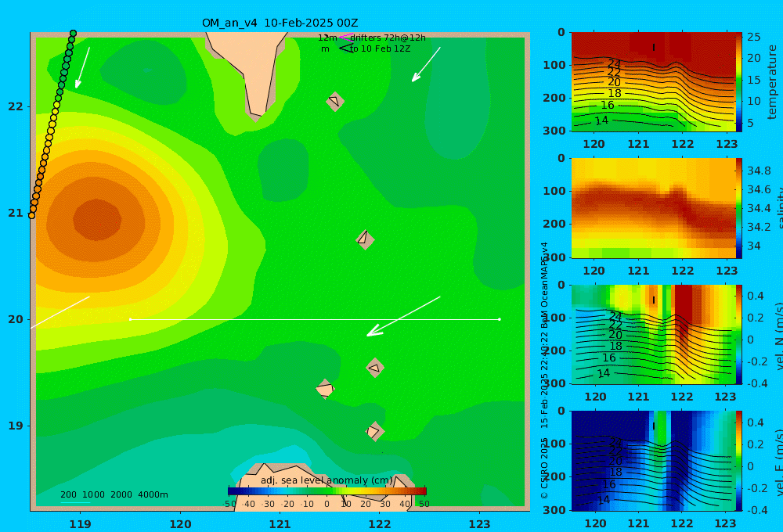Click longitude label "121" under the main map
Viewport: 783px width, 532px height.
pyautogui.click(x=280, y=524)
